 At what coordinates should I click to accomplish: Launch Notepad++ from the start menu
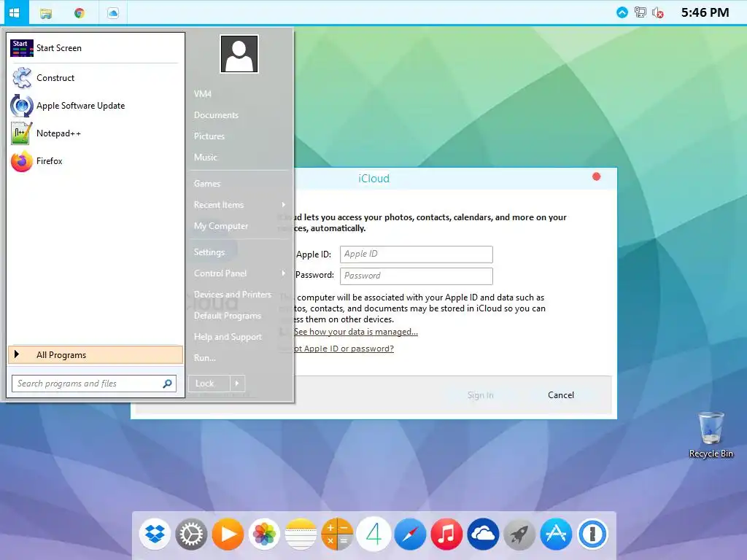[94, 133]
